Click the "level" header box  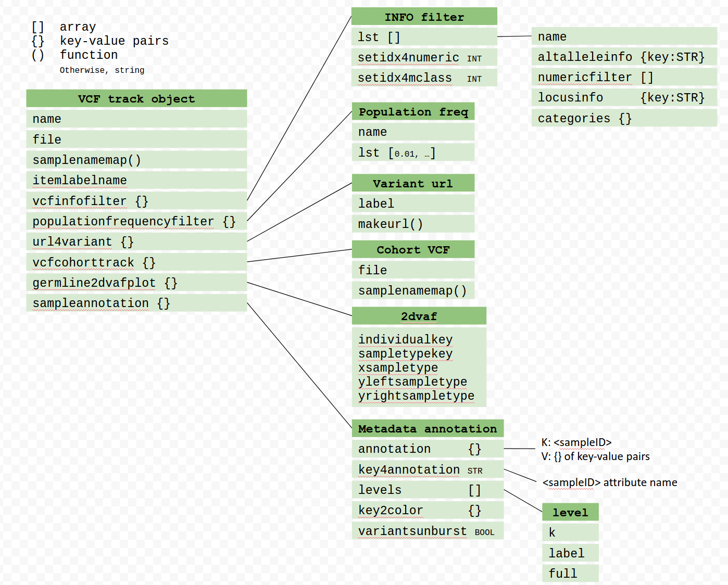pyautogui.click(x=570, y=513)
